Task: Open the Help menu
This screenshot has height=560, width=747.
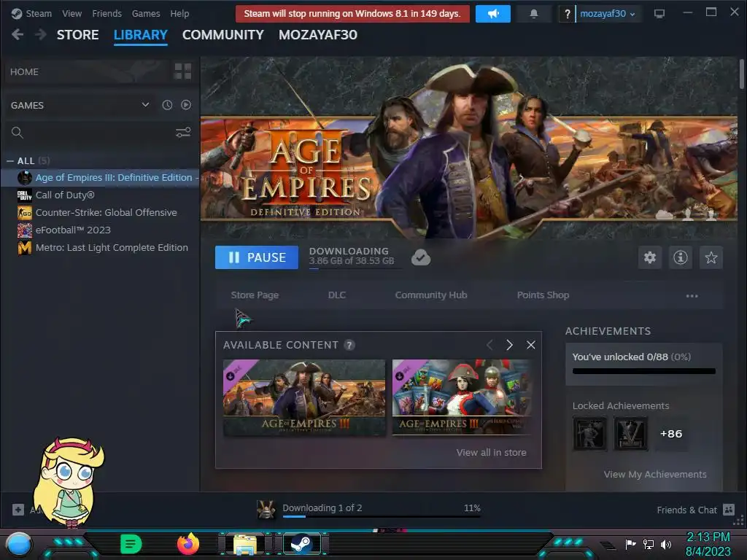Action: [x=179, y=13]
